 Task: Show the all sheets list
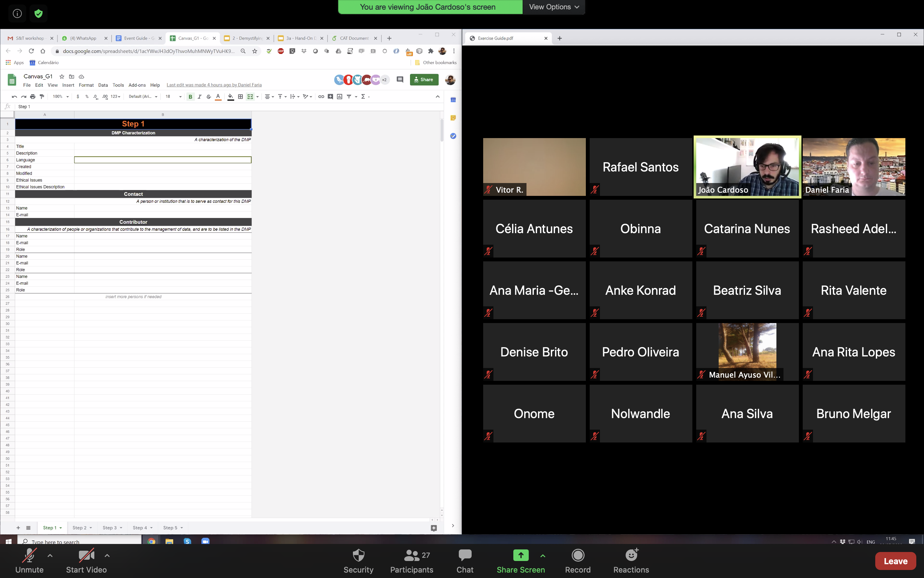28,528
